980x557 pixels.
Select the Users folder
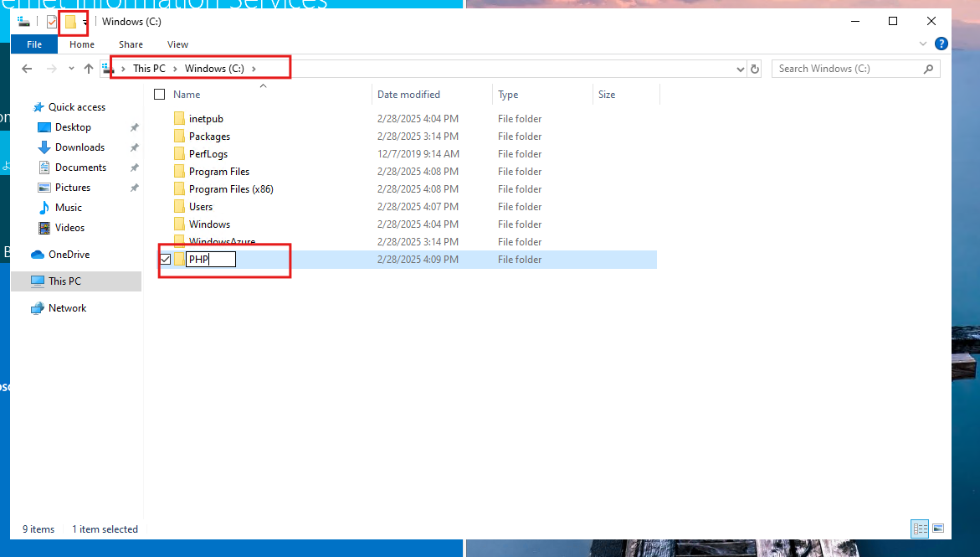click(x=201, y=207)
